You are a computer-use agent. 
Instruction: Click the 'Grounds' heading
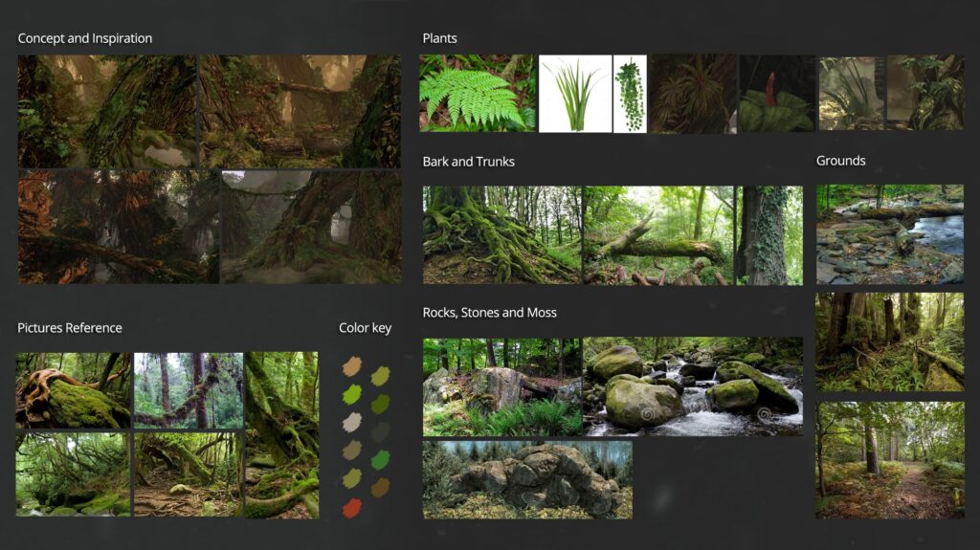tap(840, 161)
